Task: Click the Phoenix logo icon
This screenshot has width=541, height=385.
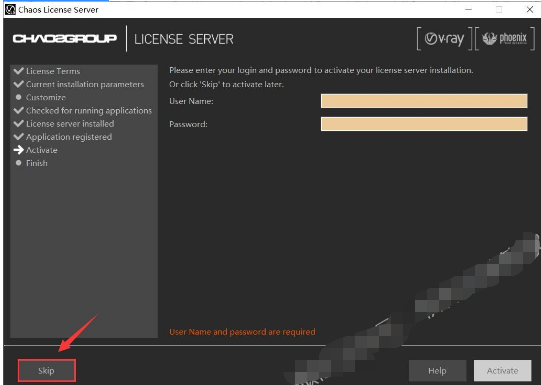Action: point(505,39)
